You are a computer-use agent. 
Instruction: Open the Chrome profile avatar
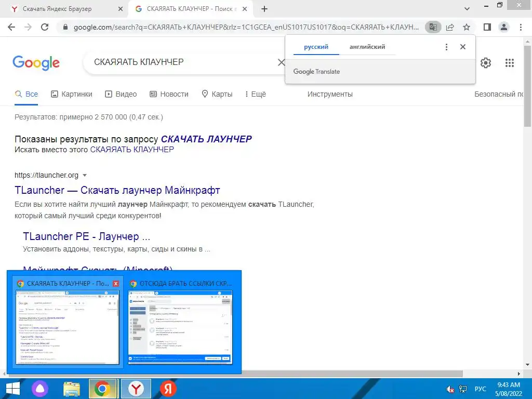click(504, 27)
